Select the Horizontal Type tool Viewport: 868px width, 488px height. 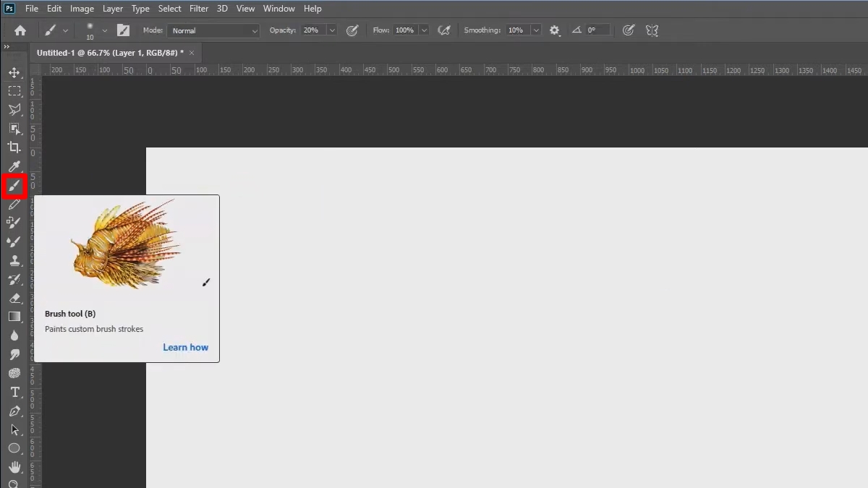[14, 392]
